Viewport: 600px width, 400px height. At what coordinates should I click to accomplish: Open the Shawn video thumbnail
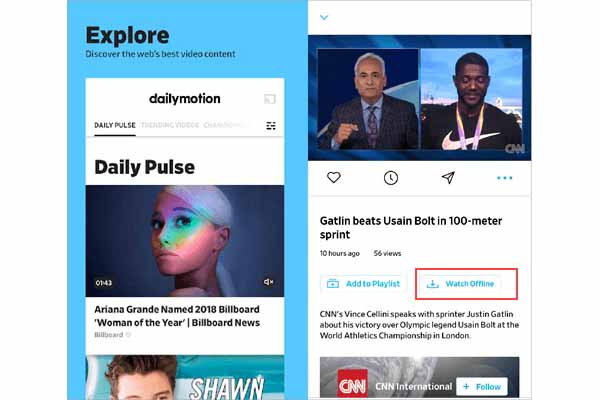pos(185,377)
